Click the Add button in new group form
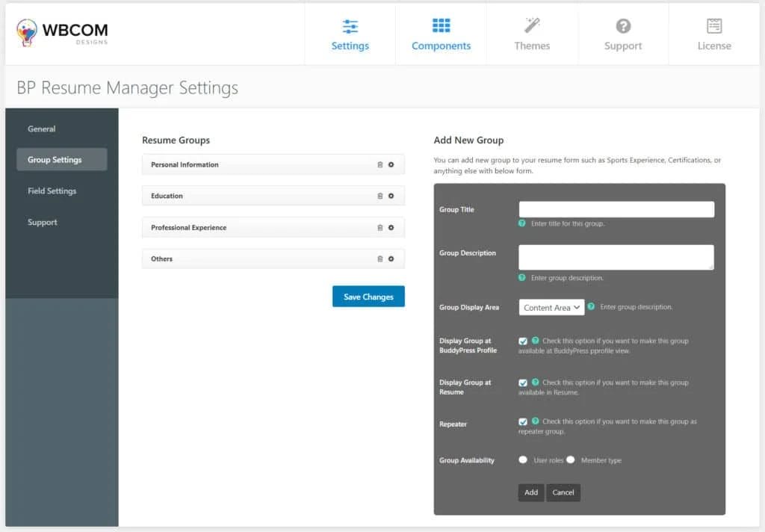Image resolution: width=765 pixels, height=532 pixels. point(531,492)
